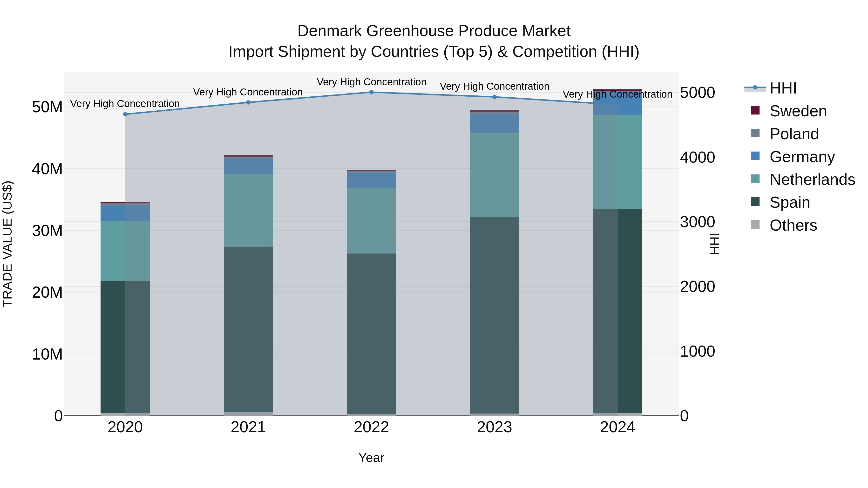Toggle the Netherlands legend entry
The image size is (868, 488).
(x=803, y=180)
